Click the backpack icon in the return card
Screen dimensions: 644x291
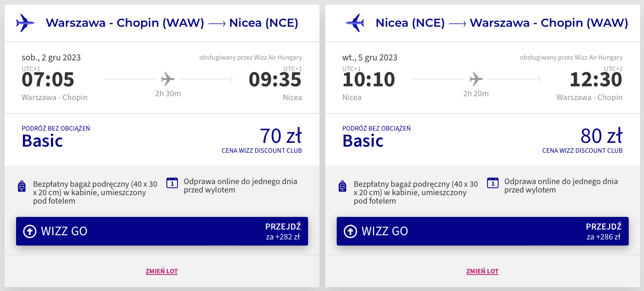(x=343, y=186)
